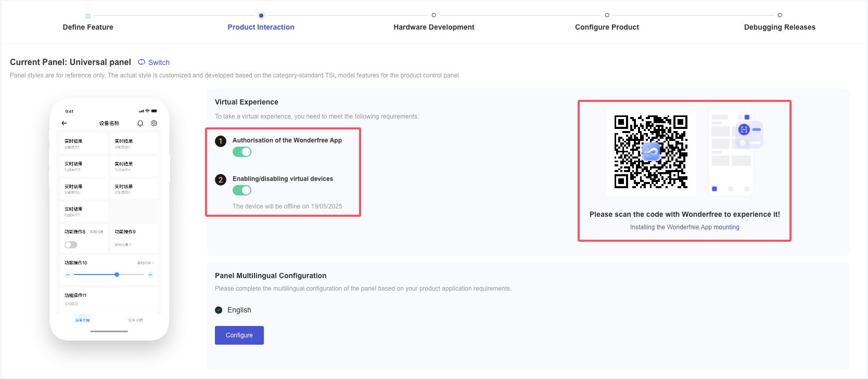Tap the notification bell in phone preview

(140, 123)
